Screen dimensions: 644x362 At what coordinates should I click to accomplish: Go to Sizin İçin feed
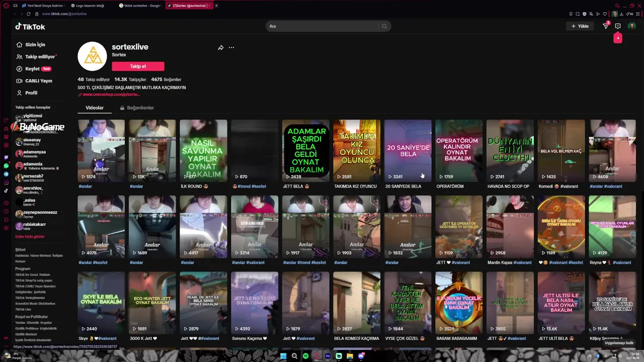31,45
